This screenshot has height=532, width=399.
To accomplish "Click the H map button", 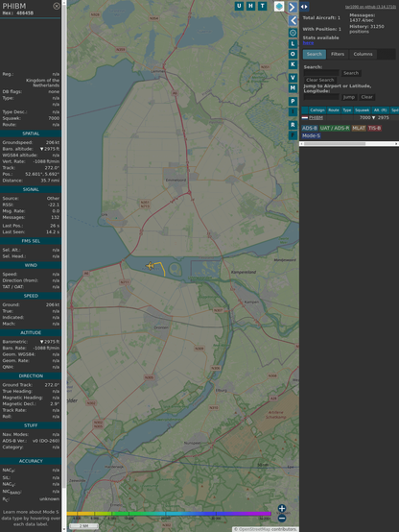I will coord(250,6).
